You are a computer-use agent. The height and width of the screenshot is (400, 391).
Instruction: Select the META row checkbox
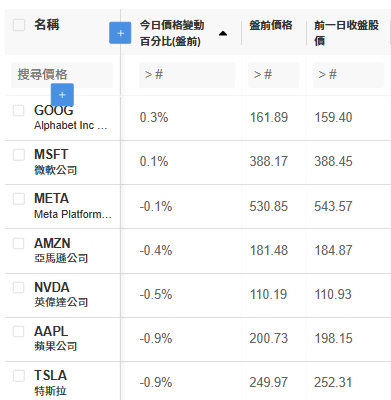(19, 199)
